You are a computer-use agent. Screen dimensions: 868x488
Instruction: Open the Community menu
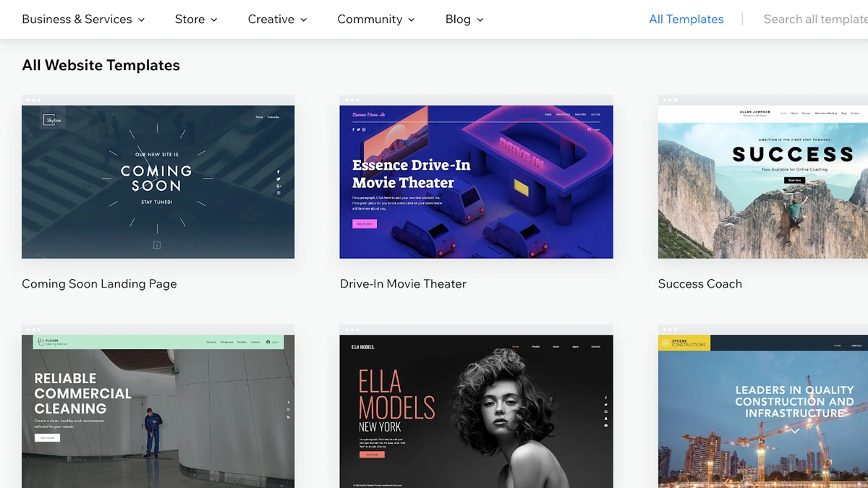pyautogui.click(x=375, y=20)
